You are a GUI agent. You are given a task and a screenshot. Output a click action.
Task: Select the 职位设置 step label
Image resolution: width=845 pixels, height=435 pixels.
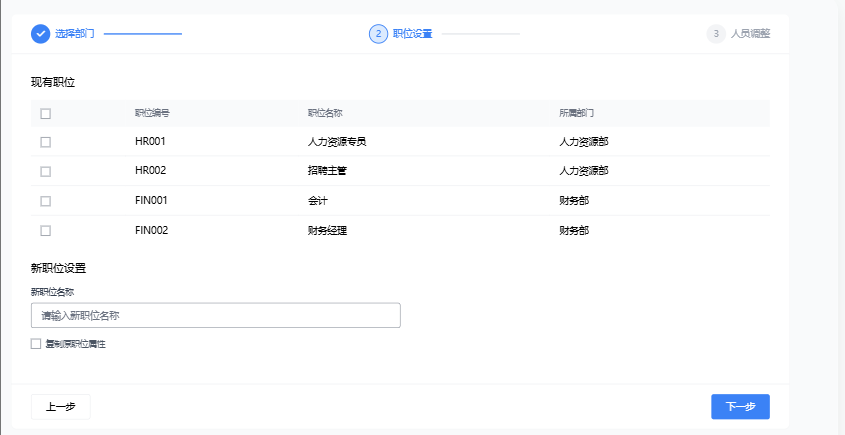pos(412,33)
